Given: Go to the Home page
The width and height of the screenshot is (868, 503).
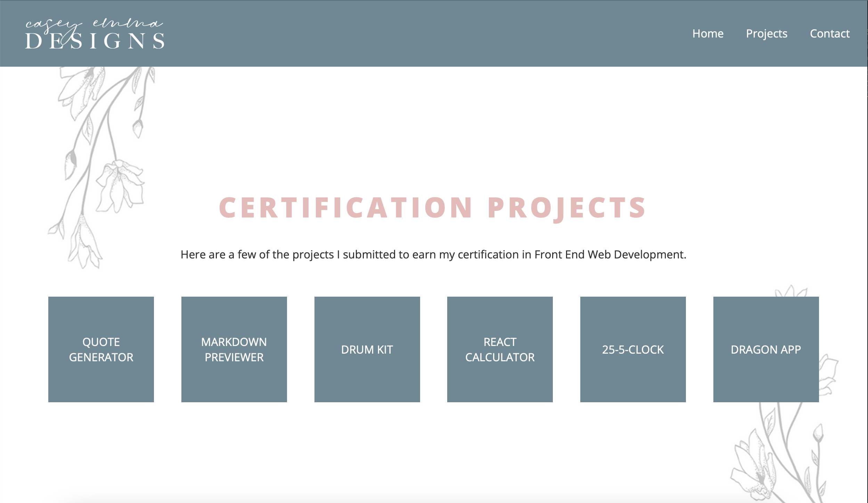Looking at the screenshot, I should coord(708,34).
